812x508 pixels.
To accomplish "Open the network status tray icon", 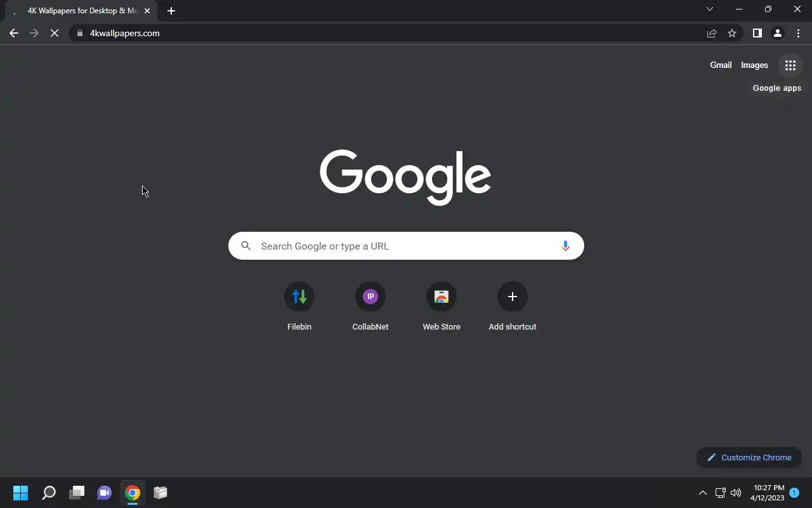I will pyautogui.click(x=720, y=493).
